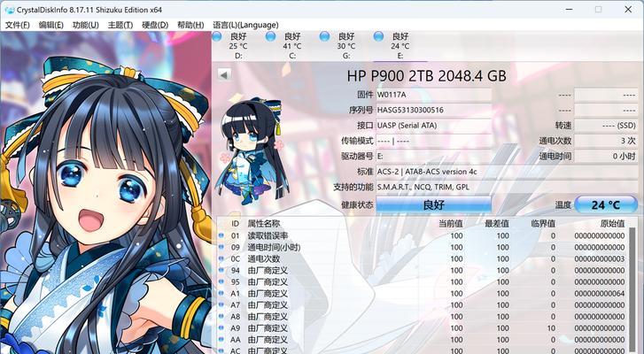Click the firmware field W0117A
The width and height of the screenshot is (644, 354).
click(434, 95)
